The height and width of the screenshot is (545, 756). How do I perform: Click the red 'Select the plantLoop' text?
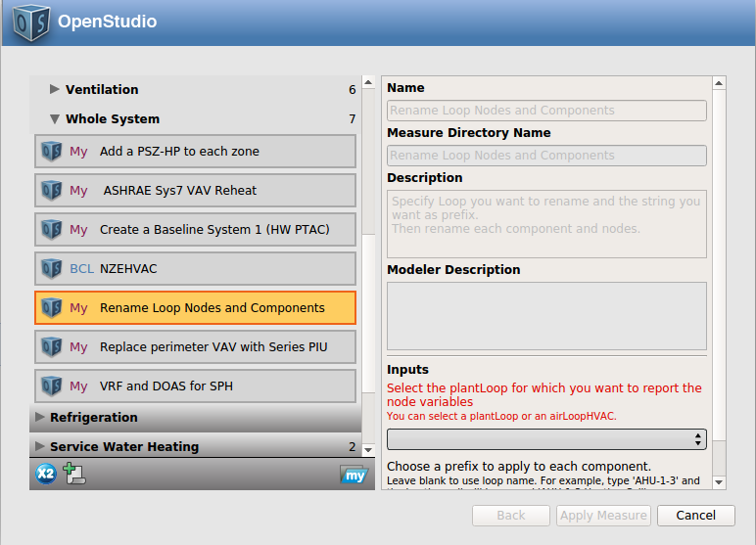544,394
